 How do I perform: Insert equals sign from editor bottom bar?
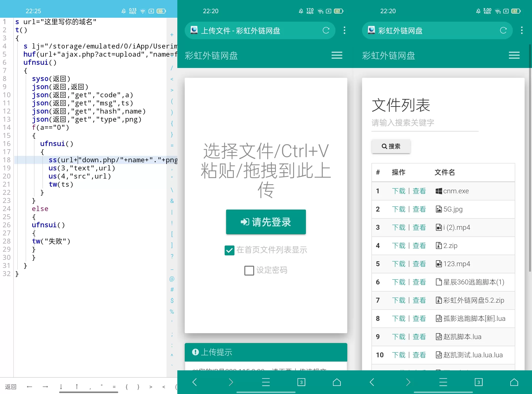pos(114,387)
